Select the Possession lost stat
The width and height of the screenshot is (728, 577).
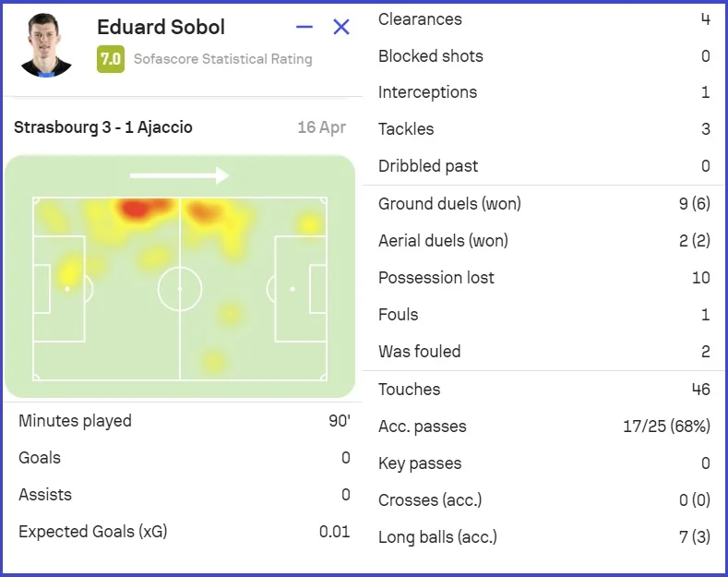point(544,278)
